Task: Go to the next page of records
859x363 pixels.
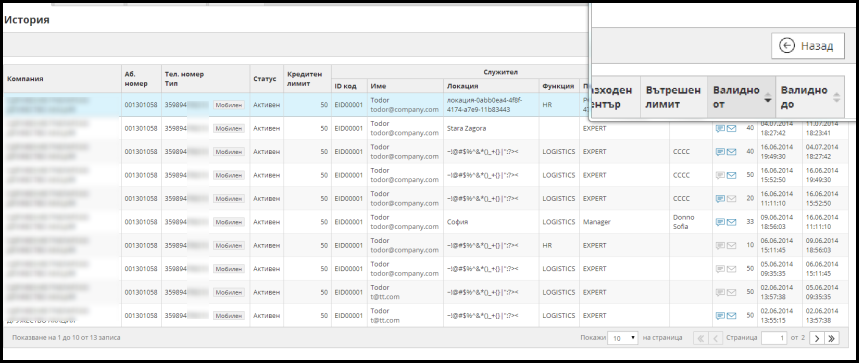Action: 817,338
